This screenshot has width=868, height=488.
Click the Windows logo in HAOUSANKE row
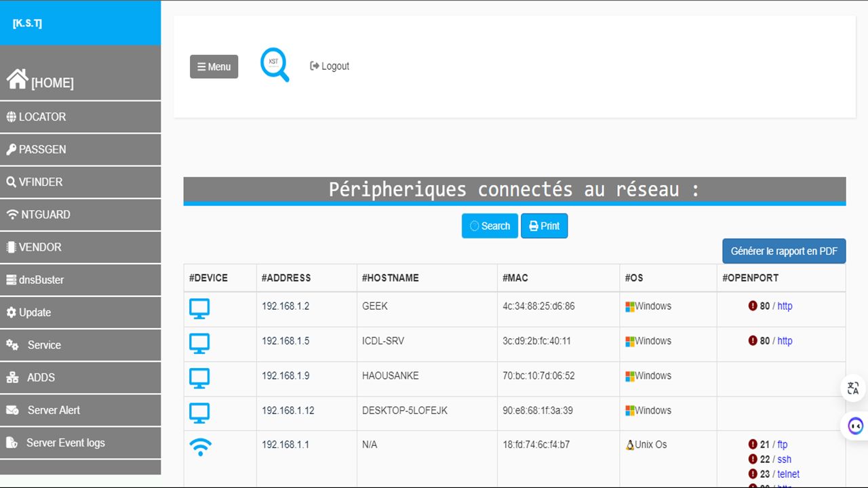[x=630, y=376]
